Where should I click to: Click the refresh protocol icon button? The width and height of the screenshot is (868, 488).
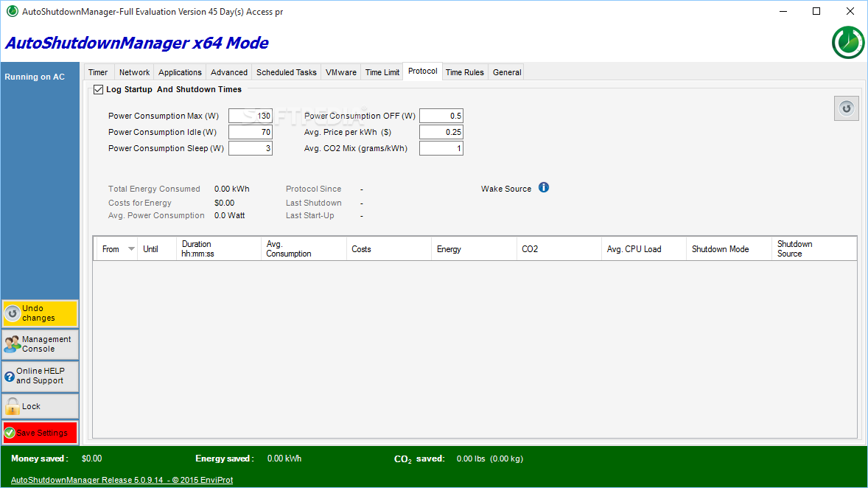point(847,108)
